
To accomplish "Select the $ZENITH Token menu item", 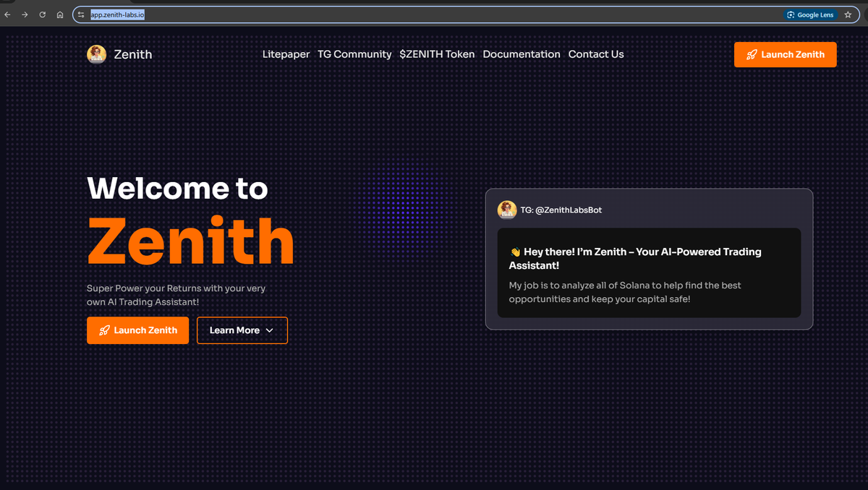I will 437,54.
